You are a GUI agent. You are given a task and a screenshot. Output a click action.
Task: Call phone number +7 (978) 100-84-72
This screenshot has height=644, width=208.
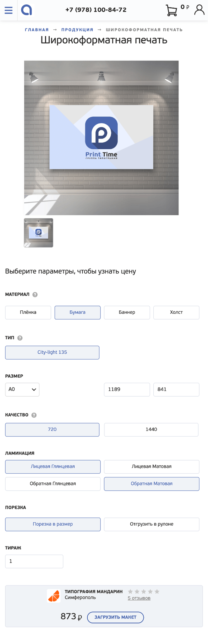click(x=96, y=10)
